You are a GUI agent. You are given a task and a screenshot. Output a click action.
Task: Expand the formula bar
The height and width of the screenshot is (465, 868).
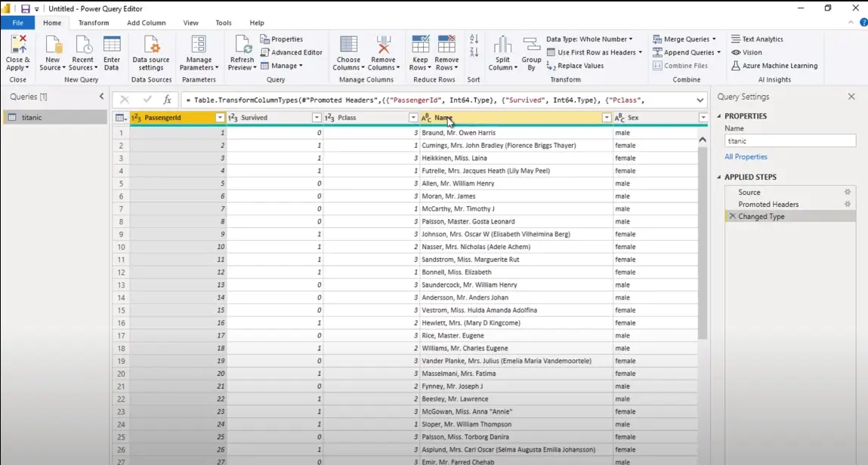[x=700, y=100]
